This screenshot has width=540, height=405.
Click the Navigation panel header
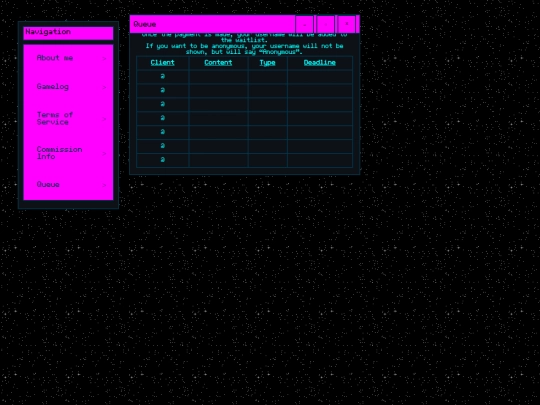(68, 33)
